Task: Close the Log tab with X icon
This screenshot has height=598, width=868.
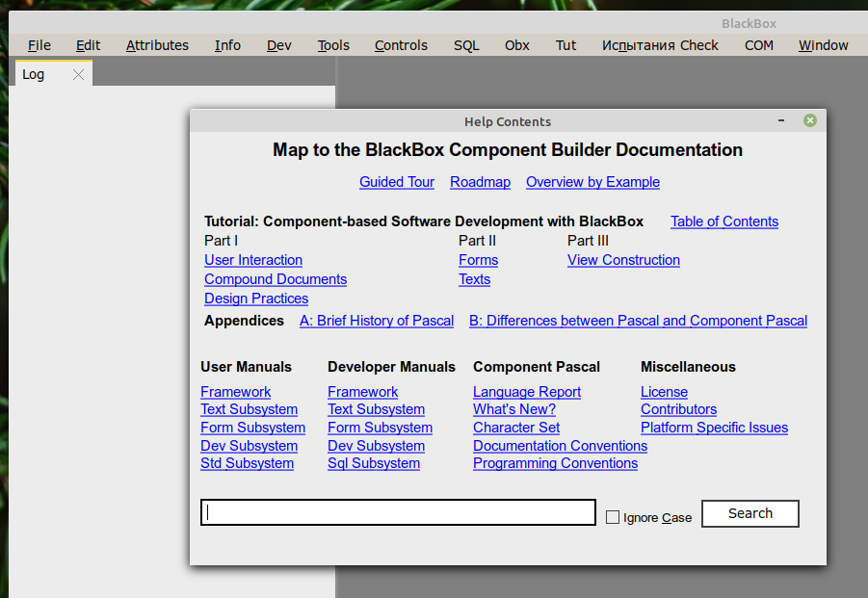Action: pyautogui.click(x=79, y=74)
